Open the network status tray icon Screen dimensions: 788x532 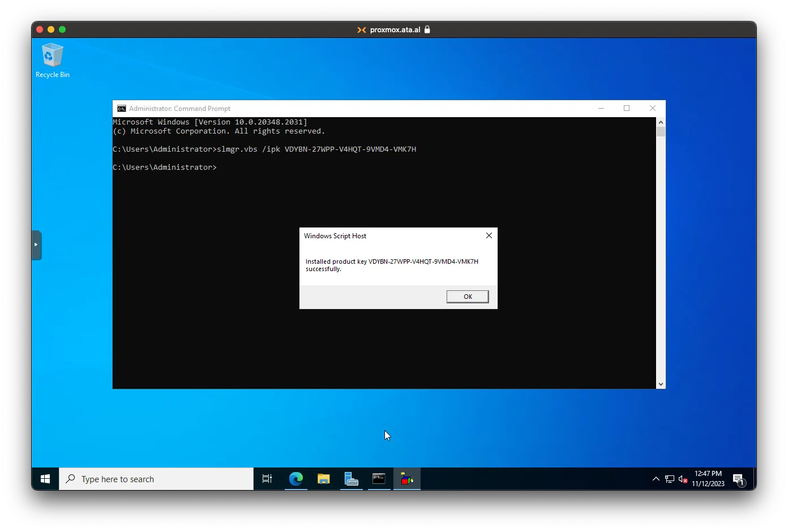point(670,479)
